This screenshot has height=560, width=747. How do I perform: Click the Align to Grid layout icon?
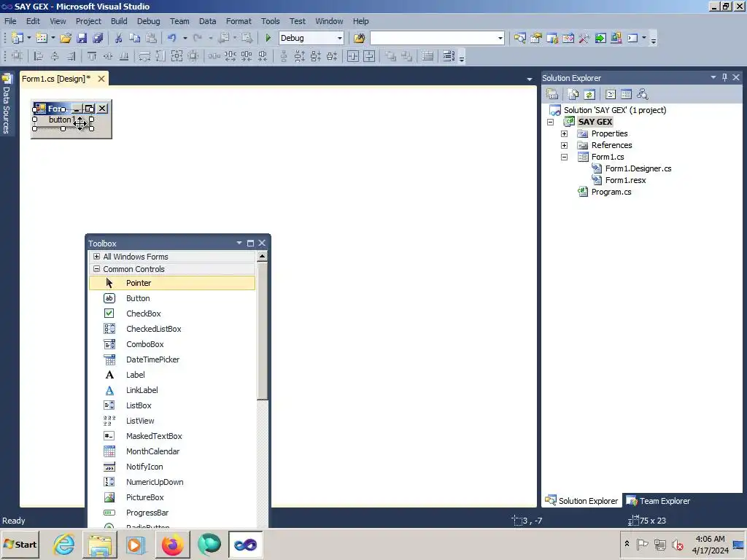click(18, 56)
